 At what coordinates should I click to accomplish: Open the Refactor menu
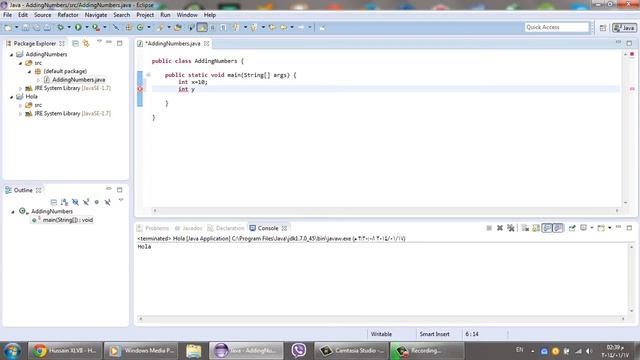pos(68,15)
